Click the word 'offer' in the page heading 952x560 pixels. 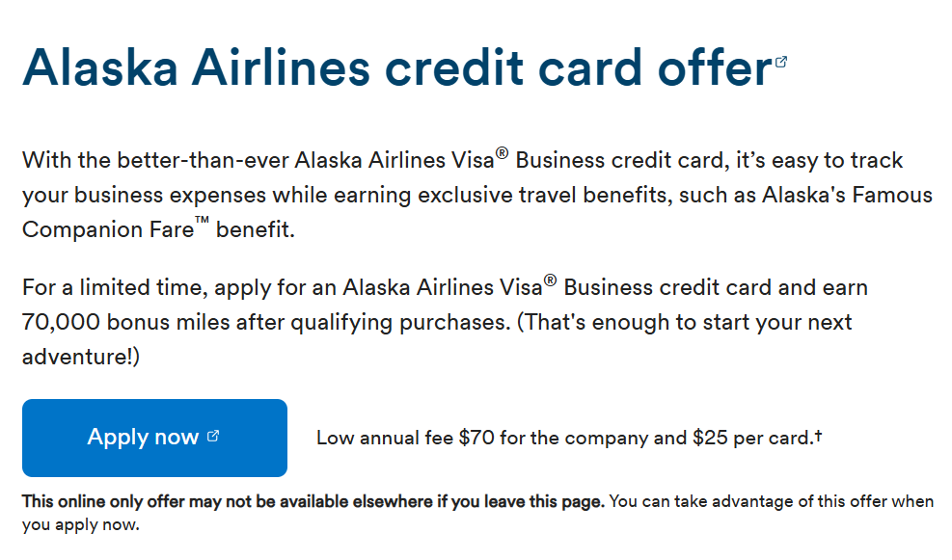tap(714, 67)
